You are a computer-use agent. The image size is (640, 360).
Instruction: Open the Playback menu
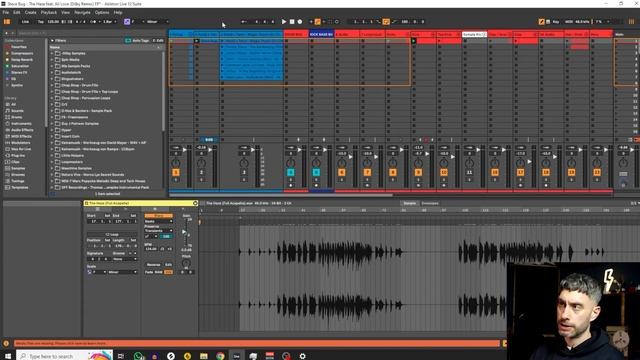pos(49,13)
